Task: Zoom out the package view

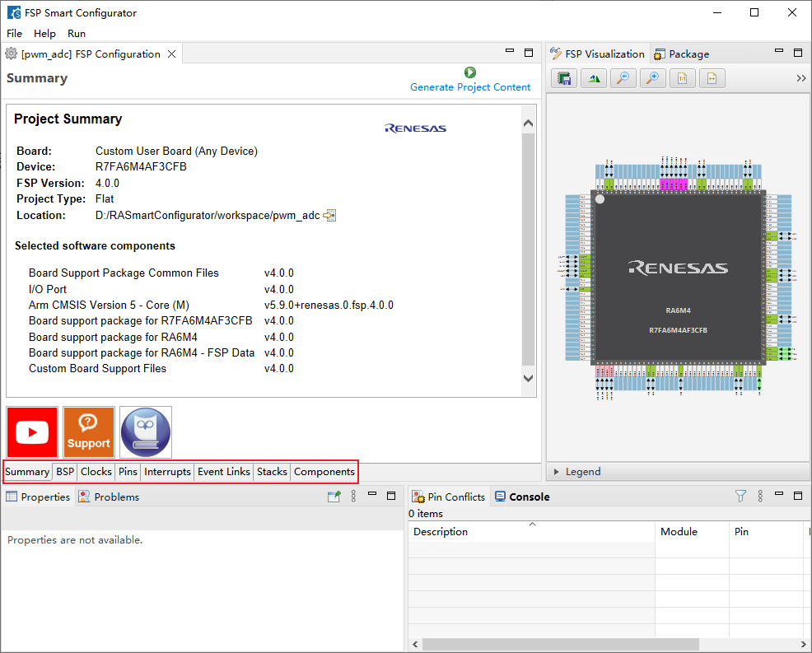Action: click(x=623, y=78)
